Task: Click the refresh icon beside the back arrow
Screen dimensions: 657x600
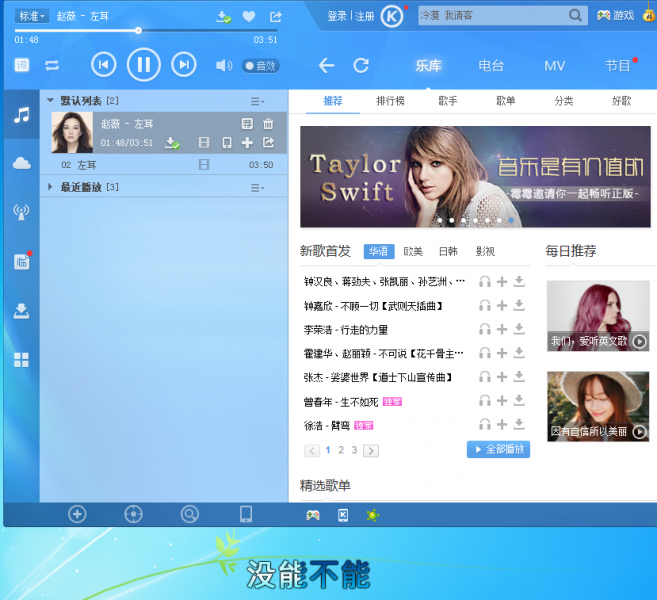Action: pos(361,65)
